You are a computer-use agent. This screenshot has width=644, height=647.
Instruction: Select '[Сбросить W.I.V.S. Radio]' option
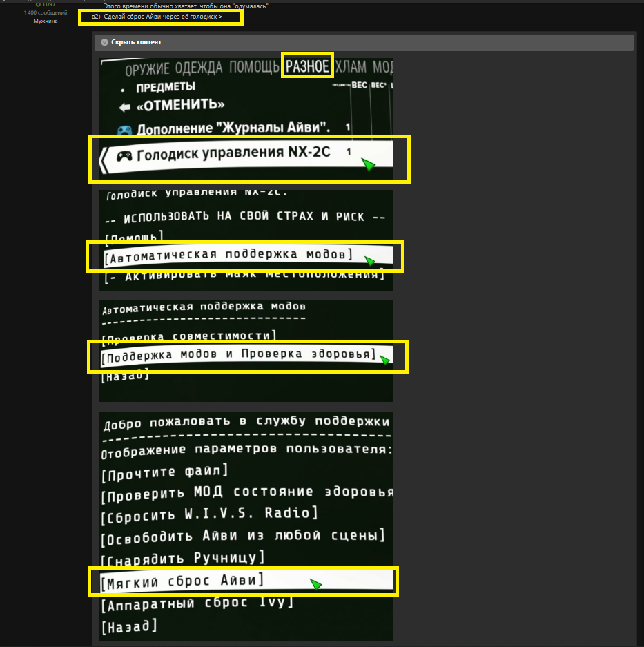point(210,514)
